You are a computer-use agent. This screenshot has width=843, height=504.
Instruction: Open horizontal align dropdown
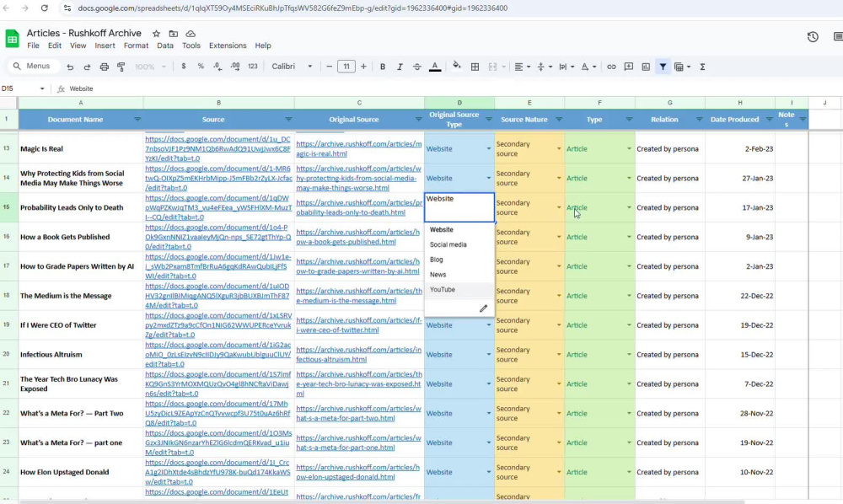(x=522, y=67)
